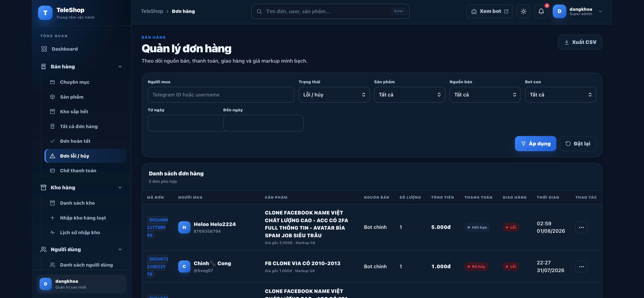This screenshot has height=298, width=644.
Task: Open Danh sách kho page
Action: tap(86, 203)
